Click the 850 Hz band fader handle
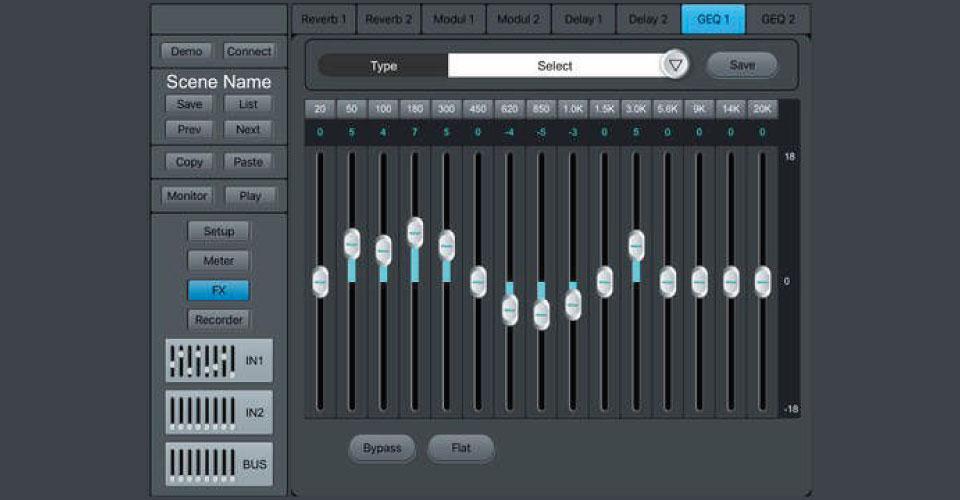Viewport: 960px width, 500px height. pos(541,314)
